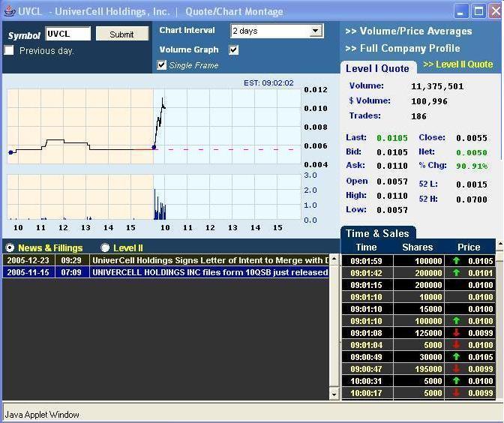Click the Java coffee cup icon in title bar
Image resolution: width=504 pixels, height=423 pixels.
click(x=9, y=11)
